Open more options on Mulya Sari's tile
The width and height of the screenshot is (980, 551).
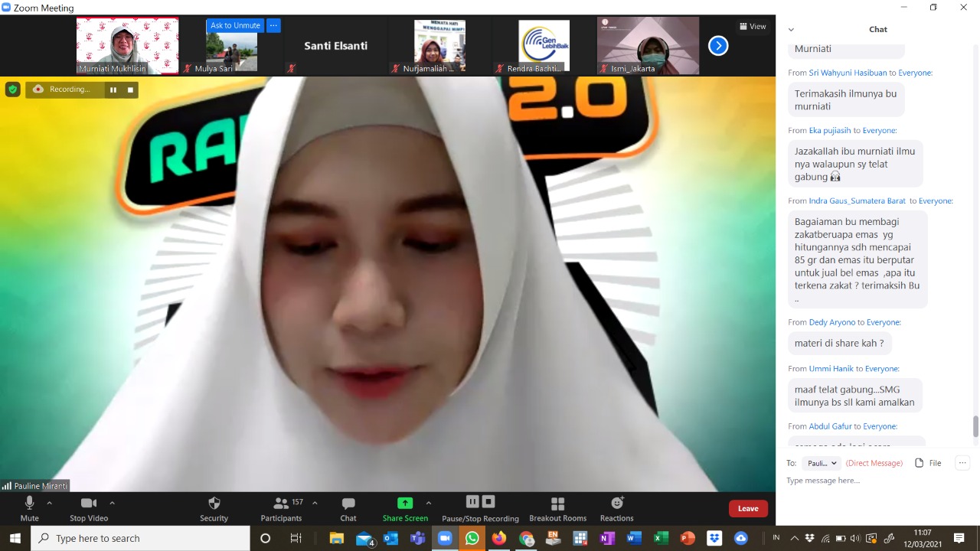coord(273,25)
